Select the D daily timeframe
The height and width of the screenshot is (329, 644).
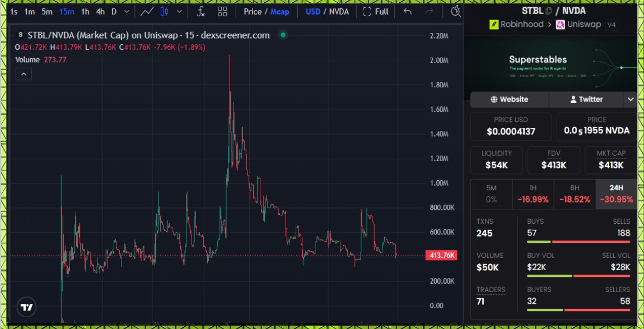click(114, 12)
